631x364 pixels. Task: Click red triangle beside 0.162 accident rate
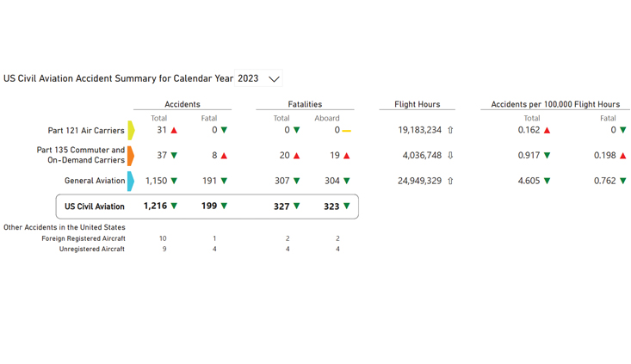[x=547, y=131]
